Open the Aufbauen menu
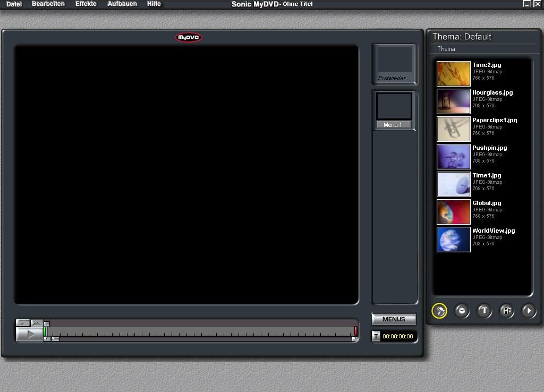Viewport: 544px width, 392px height. pos(122,4)
